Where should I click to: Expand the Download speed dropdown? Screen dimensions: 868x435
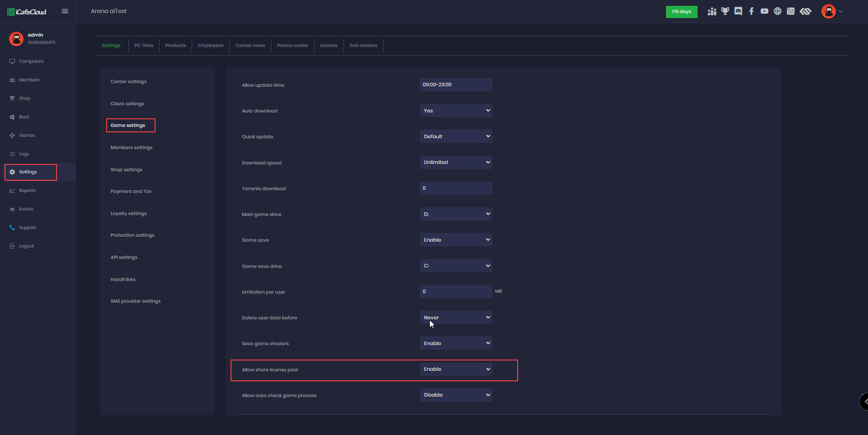tap(456, 162)
